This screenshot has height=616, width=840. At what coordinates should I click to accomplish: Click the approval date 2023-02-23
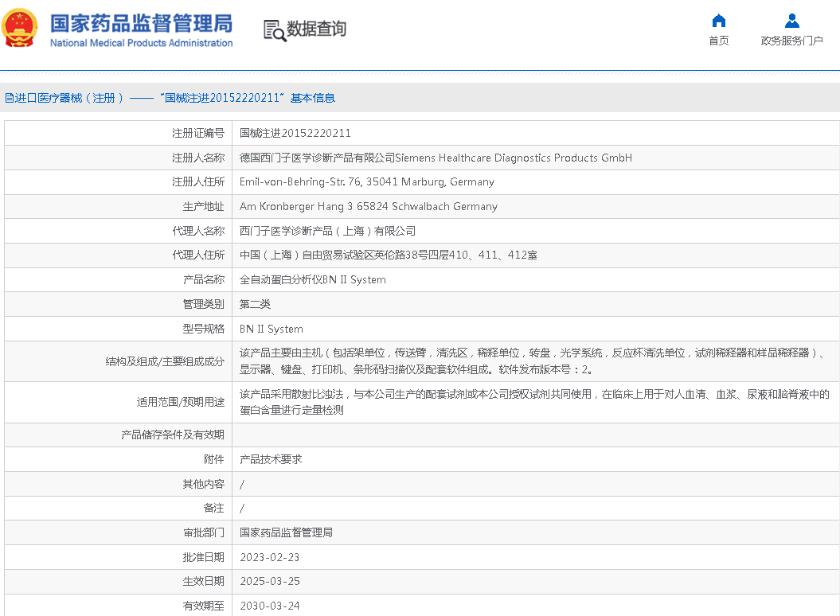click(x=269, y=557)
